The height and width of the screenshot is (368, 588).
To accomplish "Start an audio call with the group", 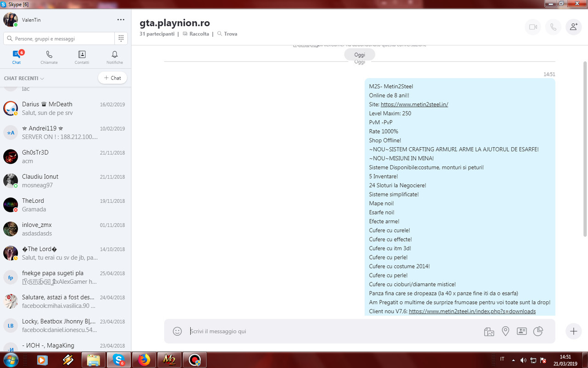I will 553,27.
